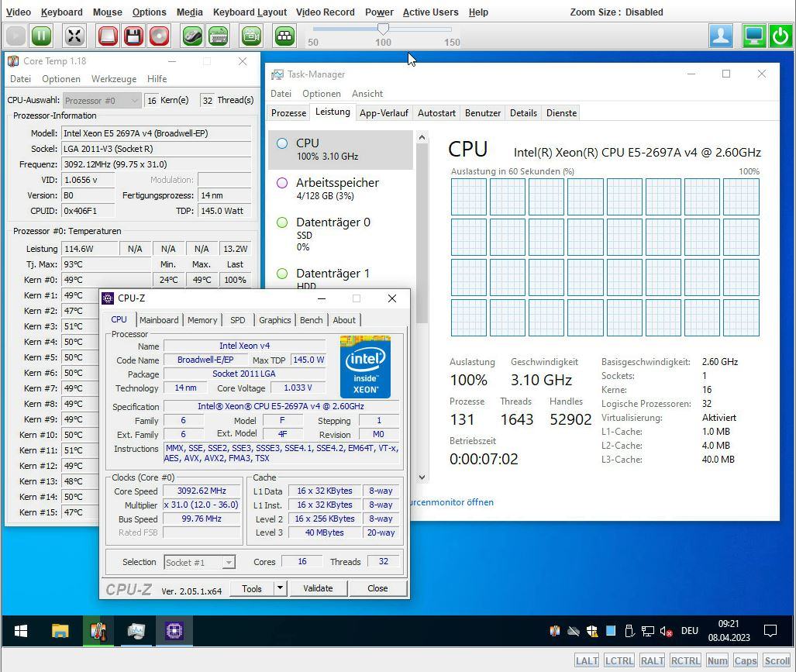Toggle the Scroll lock button
This screenshot has height=672, width=796.
point(777,660)
